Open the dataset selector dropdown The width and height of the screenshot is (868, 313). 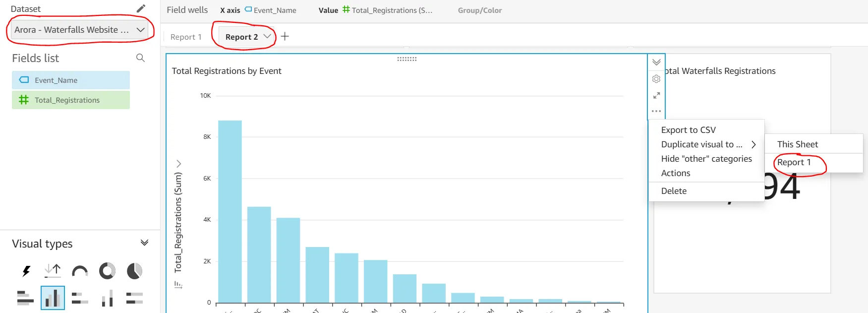point(79,30)
